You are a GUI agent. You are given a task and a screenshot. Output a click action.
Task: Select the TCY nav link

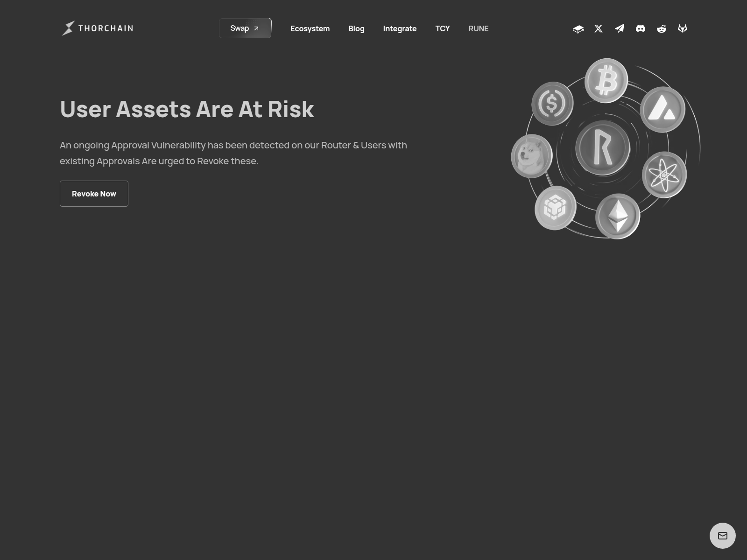tap(443, 28)
